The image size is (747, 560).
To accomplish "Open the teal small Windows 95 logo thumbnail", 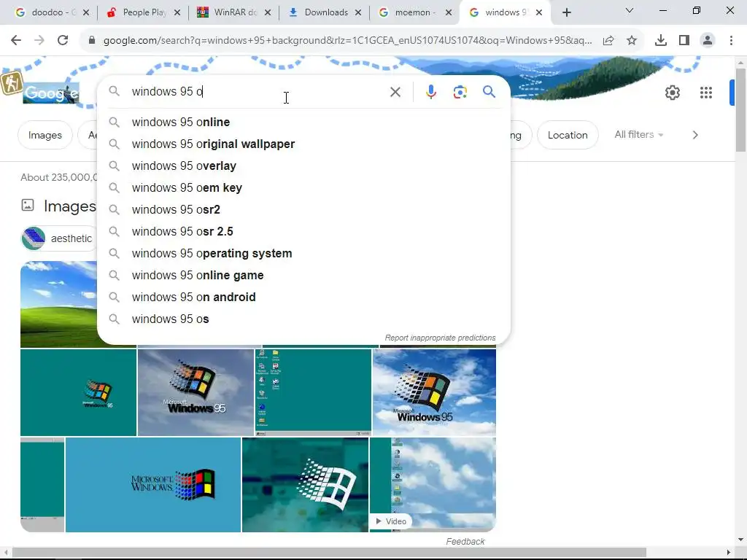I will [78, 392].
